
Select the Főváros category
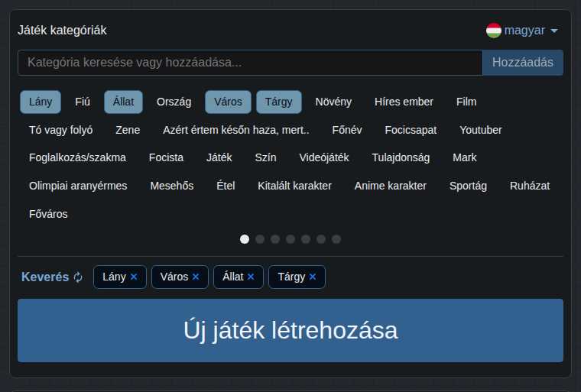point(48,214)
